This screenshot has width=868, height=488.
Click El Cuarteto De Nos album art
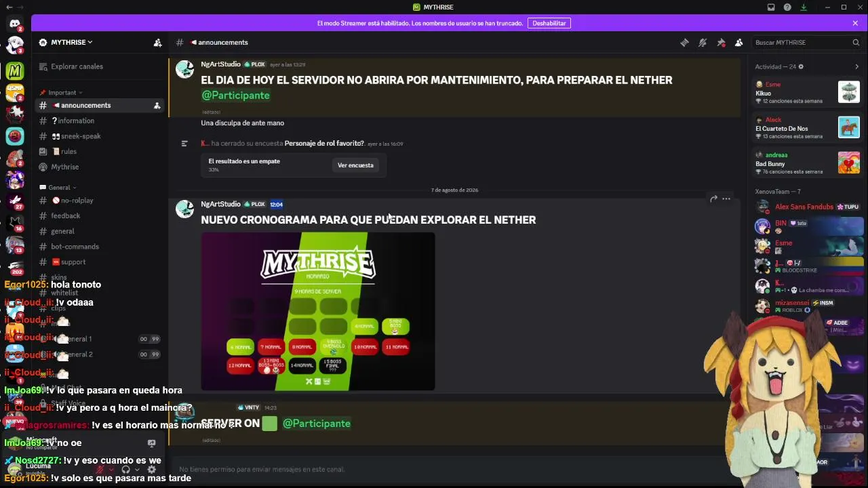[848, 127]
